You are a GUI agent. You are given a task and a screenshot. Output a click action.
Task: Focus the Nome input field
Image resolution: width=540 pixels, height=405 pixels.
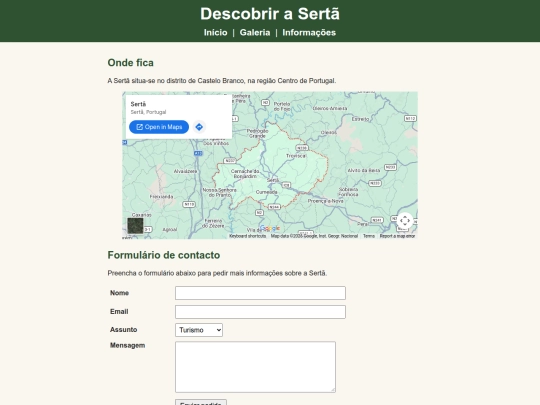[x=260, y=293]
